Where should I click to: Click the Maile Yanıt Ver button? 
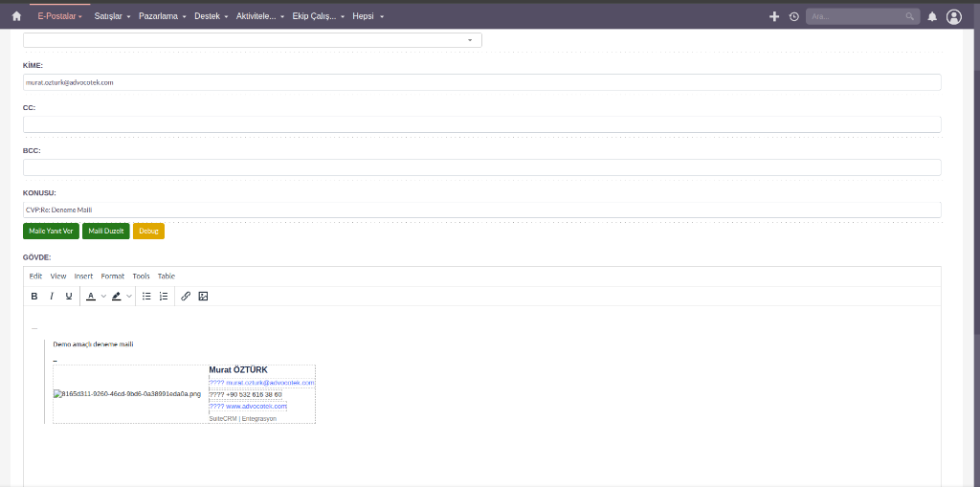tap(52, 231)
